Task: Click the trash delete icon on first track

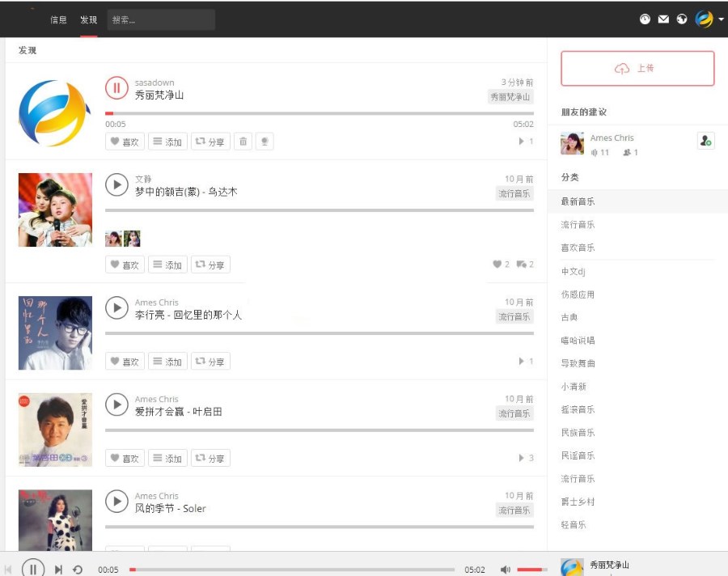Action: (x=243, y=142)
